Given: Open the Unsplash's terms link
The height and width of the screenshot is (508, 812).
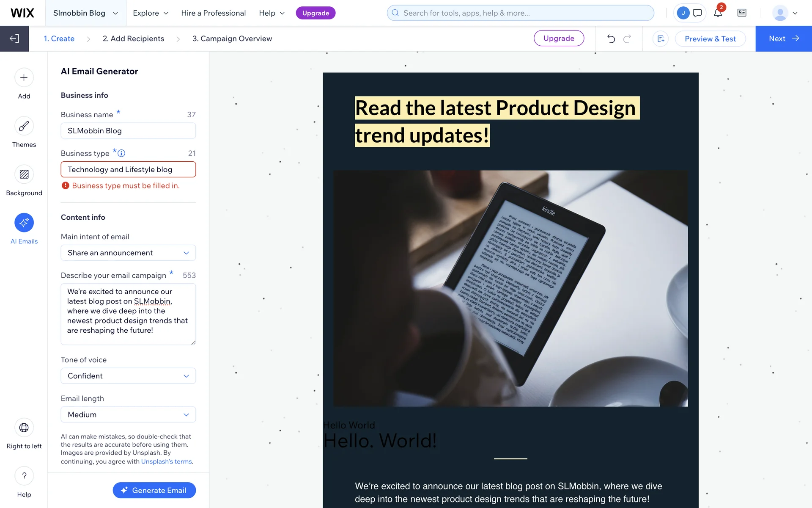Looking at the screenshot, I should [x=166, y=461].
